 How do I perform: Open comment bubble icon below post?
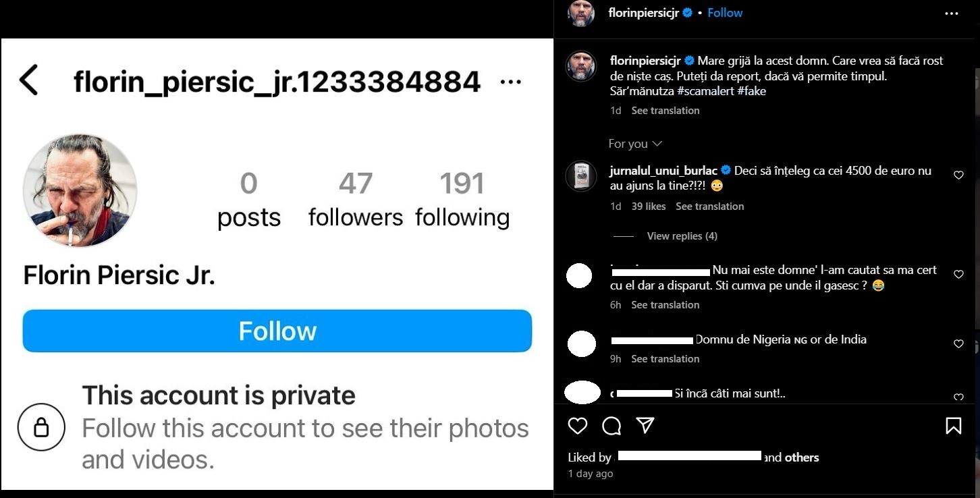611,426
